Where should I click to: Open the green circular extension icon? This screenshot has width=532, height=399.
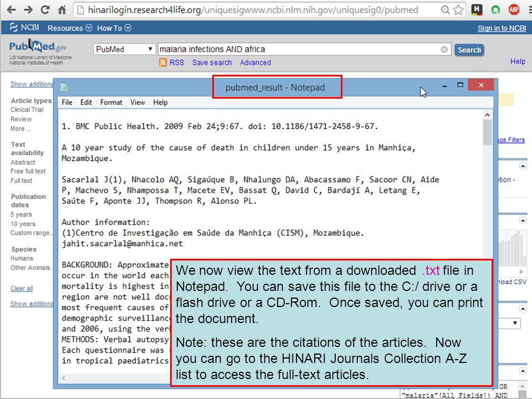pos(495,10)
